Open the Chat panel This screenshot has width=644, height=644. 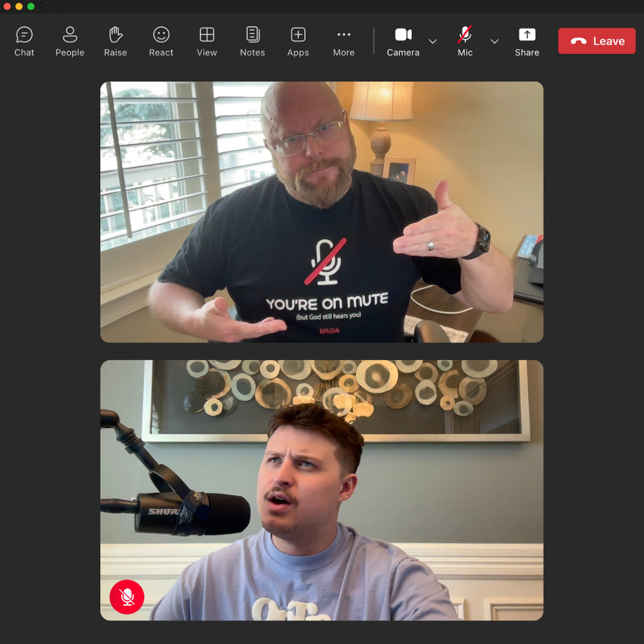[x=24, y=41]
